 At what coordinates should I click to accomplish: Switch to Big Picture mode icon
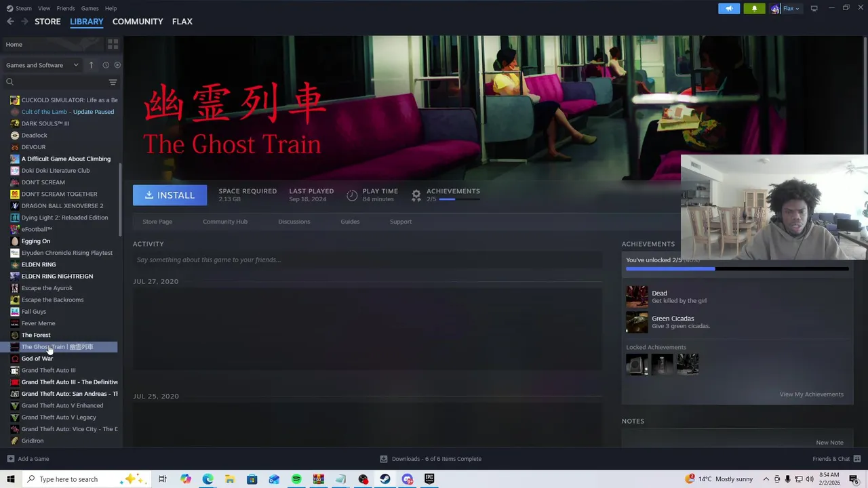814,8
